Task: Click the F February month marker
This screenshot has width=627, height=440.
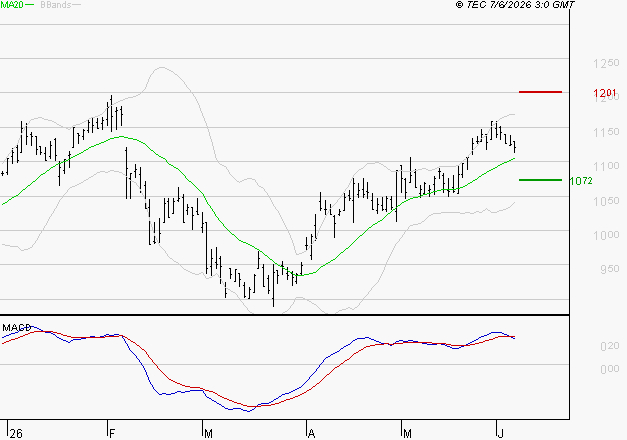Action: point(112,434)
